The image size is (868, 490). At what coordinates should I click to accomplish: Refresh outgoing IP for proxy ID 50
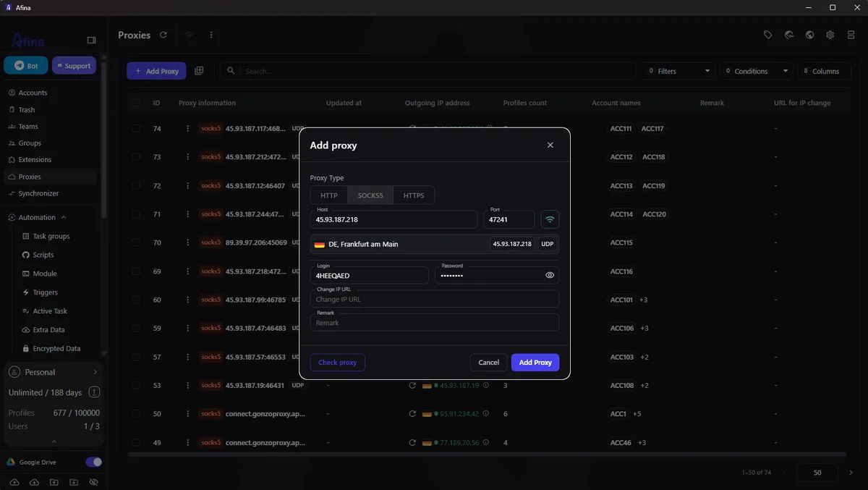coord(412,414)
